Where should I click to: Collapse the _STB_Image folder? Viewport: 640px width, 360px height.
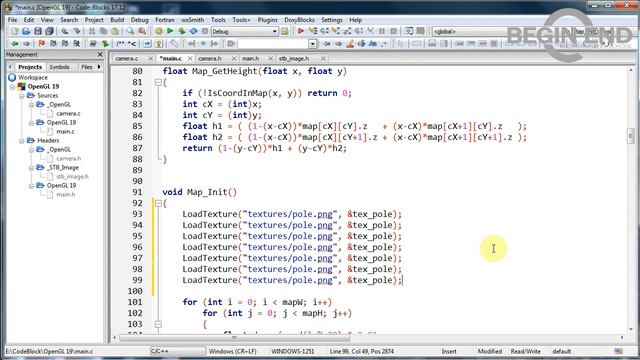pos(31,167)
